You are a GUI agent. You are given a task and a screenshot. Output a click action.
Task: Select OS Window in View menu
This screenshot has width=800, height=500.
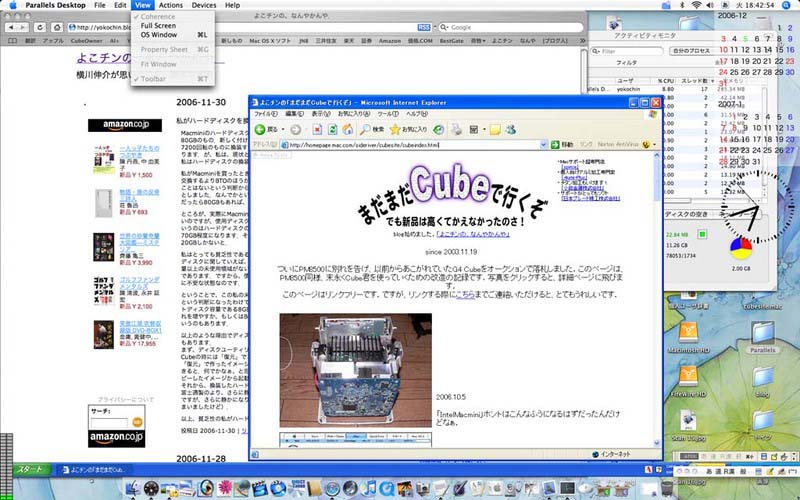172,35
